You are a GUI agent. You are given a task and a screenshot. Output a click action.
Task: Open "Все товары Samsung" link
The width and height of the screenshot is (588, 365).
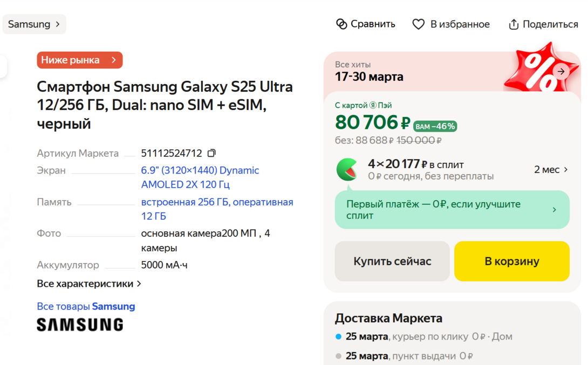tap(86, 306)
